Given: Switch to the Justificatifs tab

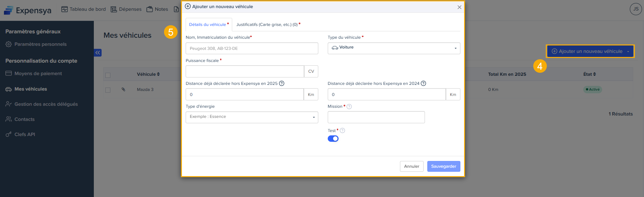Looking at the screenshot, I should tap(267, 25).
